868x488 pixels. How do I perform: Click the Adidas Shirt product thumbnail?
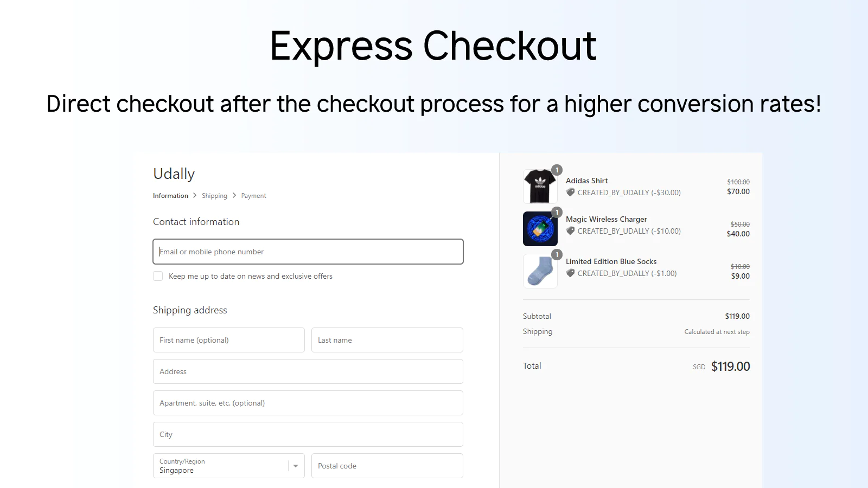pyautogui.click(x=540, y=187)
